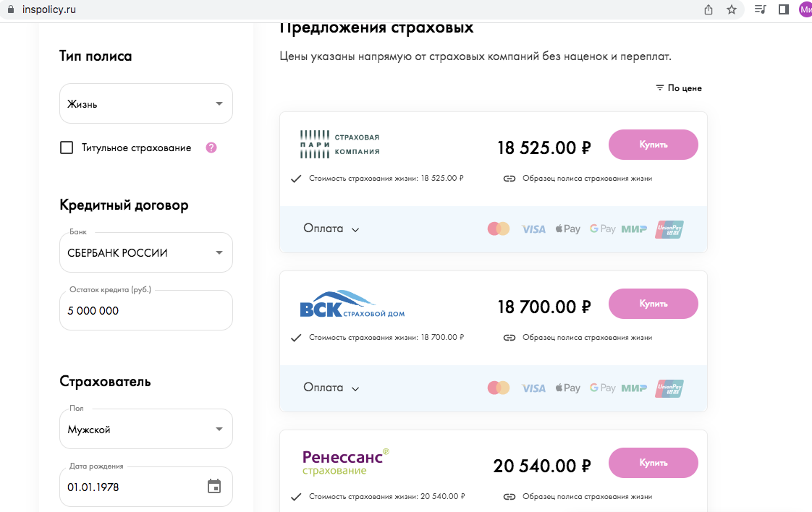Open the browser side panel icon
812x512 pixels.
pos(784,9)
